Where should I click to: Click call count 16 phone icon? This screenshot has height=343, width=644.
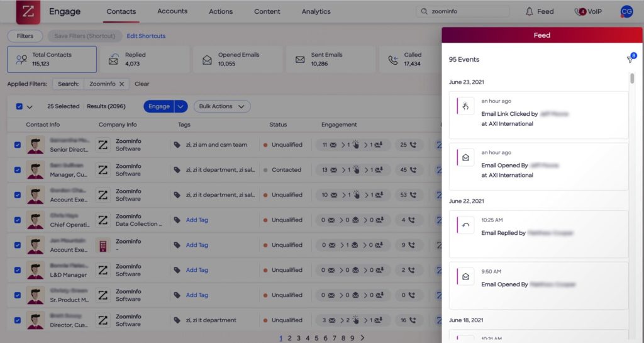coord(413,320)
